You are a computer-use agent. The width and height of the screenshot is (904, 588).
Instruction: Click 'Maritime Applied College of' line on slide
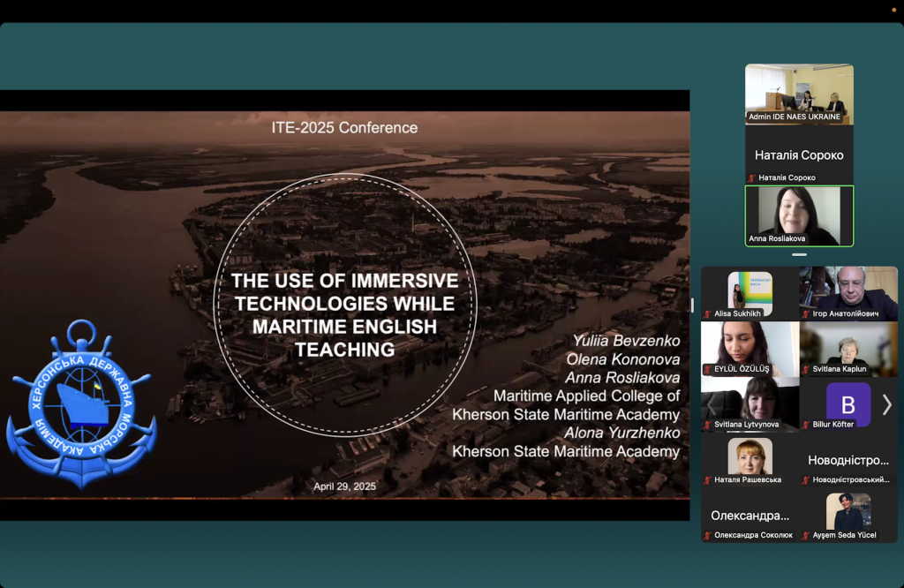coord(587,396)
